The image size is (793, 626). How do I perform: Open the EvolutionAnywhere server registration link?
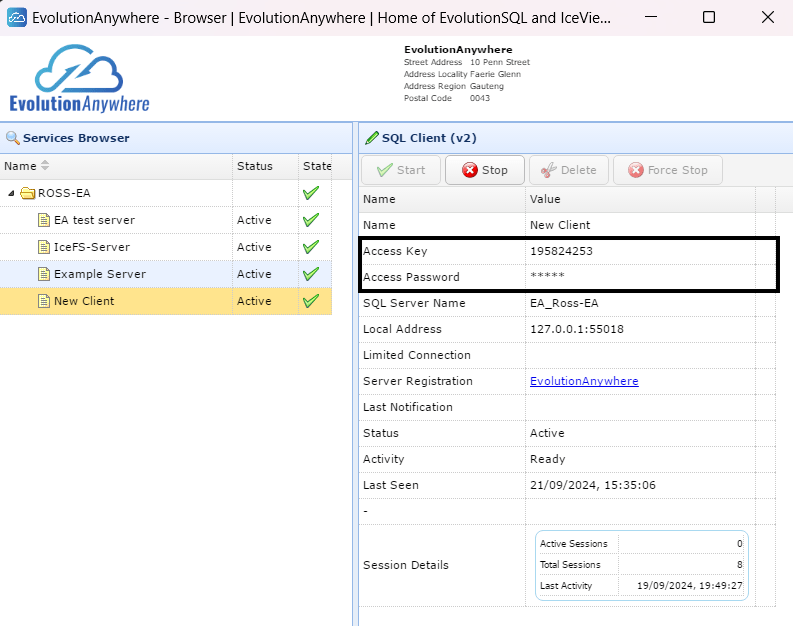coord(584,381)
